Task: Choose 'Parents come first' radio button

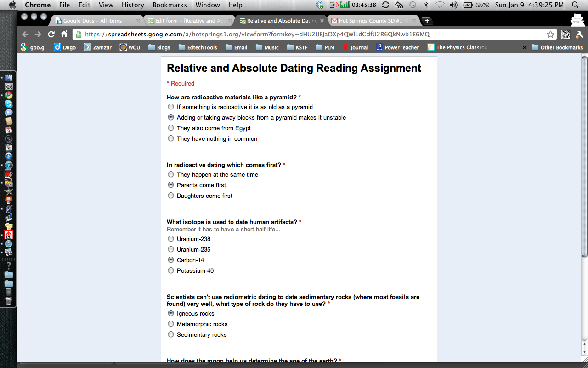Action: click(171, 185)
